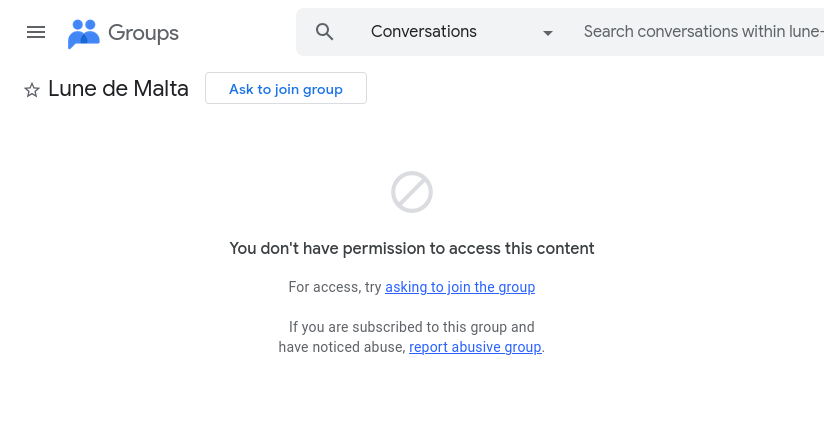Select the Conversations search scope label
Image resolution: width=824 pixels, height=430 pixels.
point(423,32)
